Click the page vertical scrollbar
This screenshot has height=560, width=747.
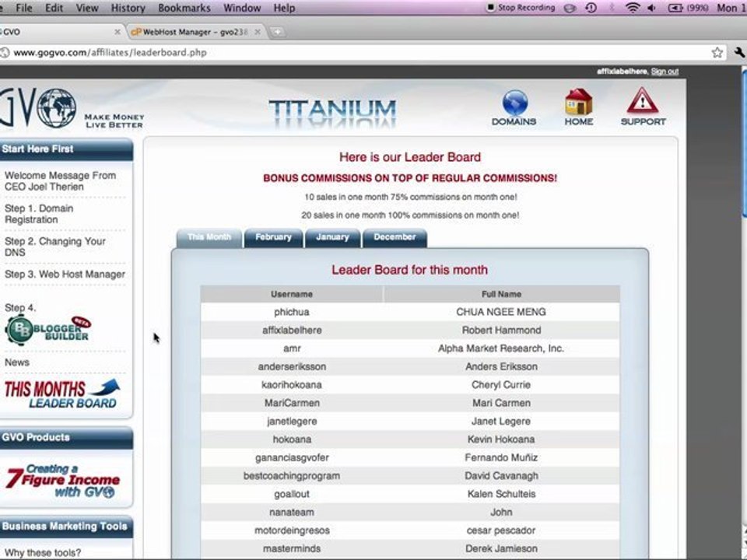744,143
